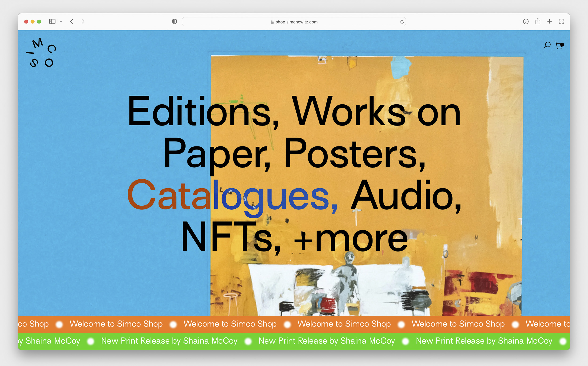Open the shopping cart icon
The width and height of the screenshot is (588, 366).
click(x=559, y=45)
